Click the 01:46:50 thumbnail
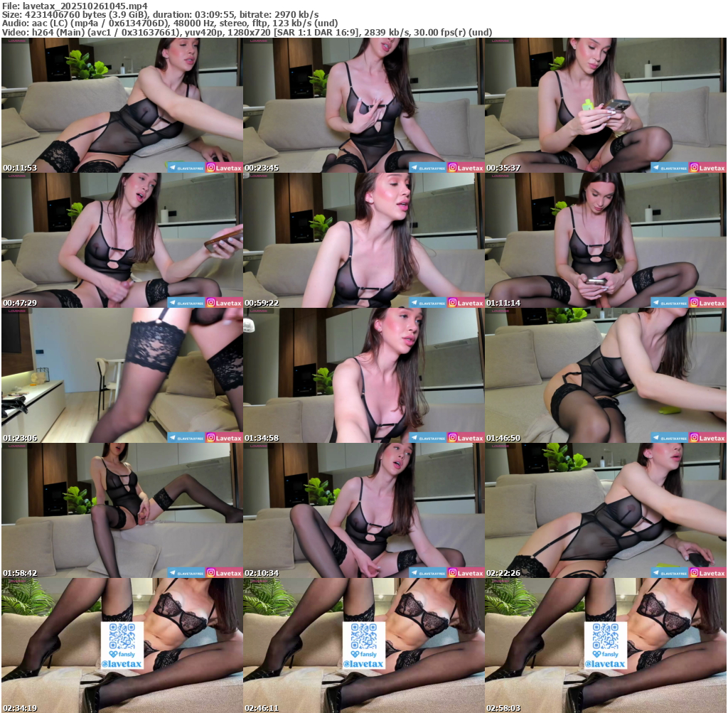This screenshot has width=728, height=713. [606, 375]
